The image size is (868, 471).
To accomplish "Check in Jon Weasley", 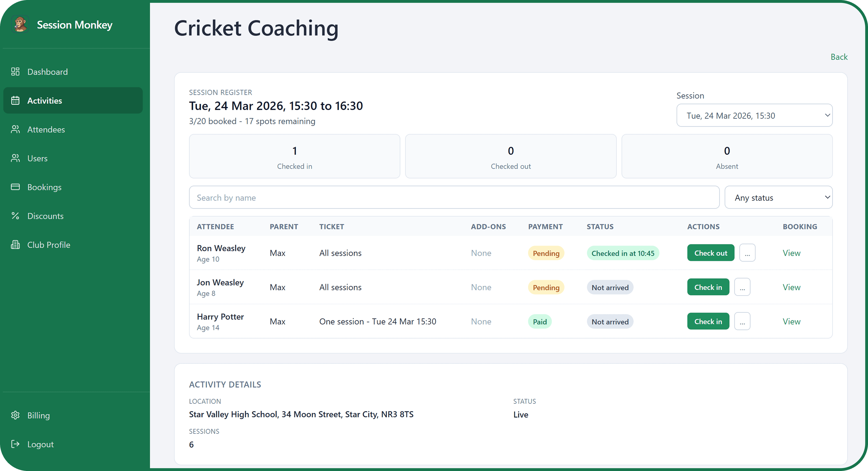I will click(x=708, y=287).
